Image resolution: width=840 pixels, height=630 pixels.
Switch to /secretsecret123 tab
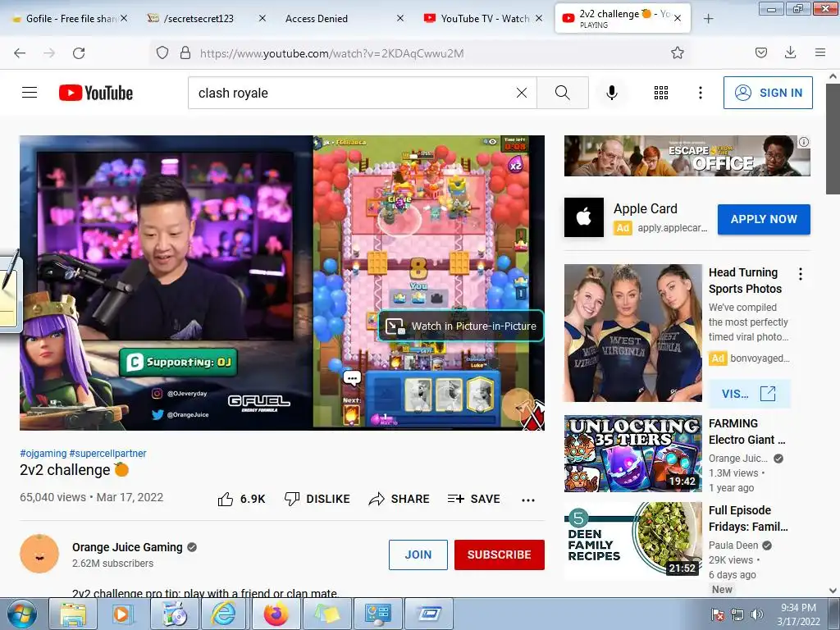206,18
